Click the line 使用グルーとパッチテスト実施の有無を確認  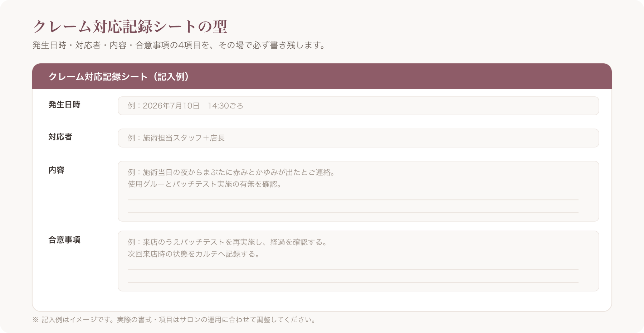205,184
